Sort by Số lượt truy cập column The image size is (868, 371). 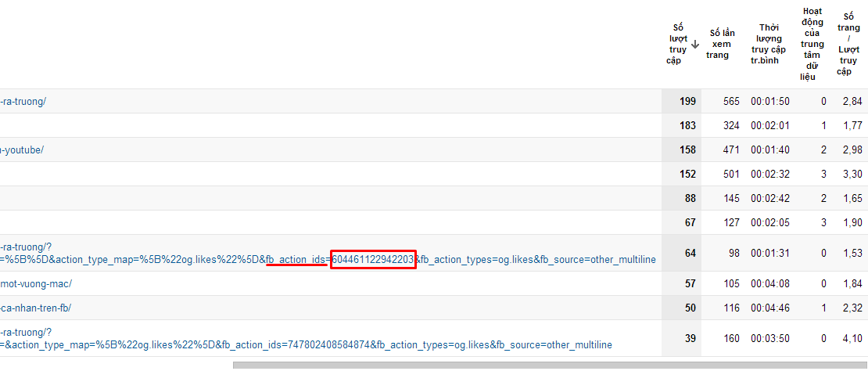(677, 45)
